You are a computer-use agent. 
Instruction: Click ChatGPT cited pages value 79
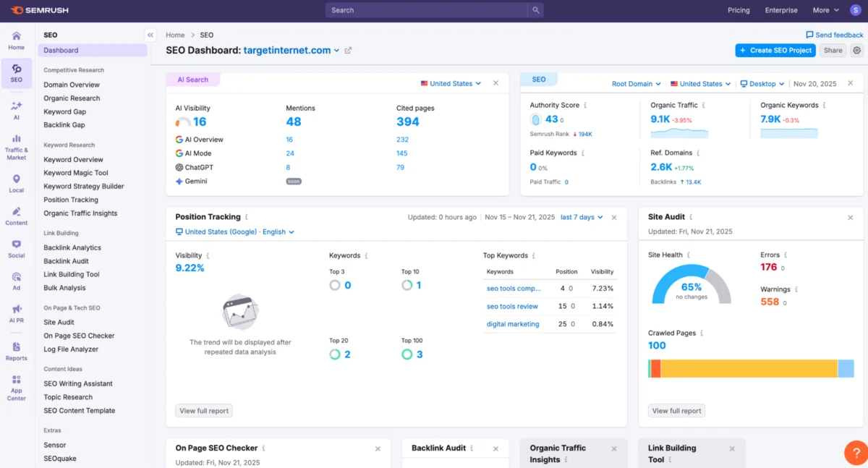pos(400,167)
